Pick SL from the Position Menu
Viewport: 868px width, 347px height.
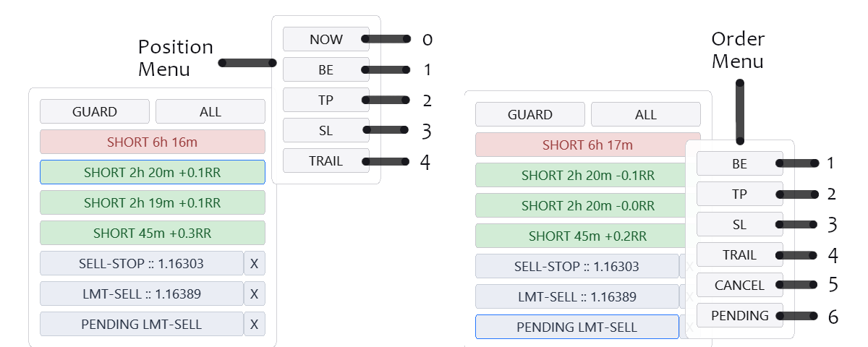[326, 130]
